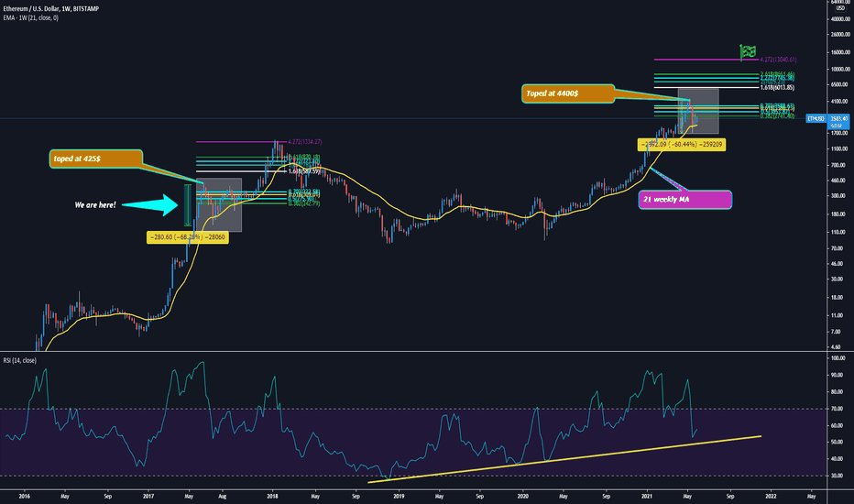The height and width of the screenshot is (504, 854).
Task: Click the ETHUSD price tag on axis
Action: pos(816,118)
